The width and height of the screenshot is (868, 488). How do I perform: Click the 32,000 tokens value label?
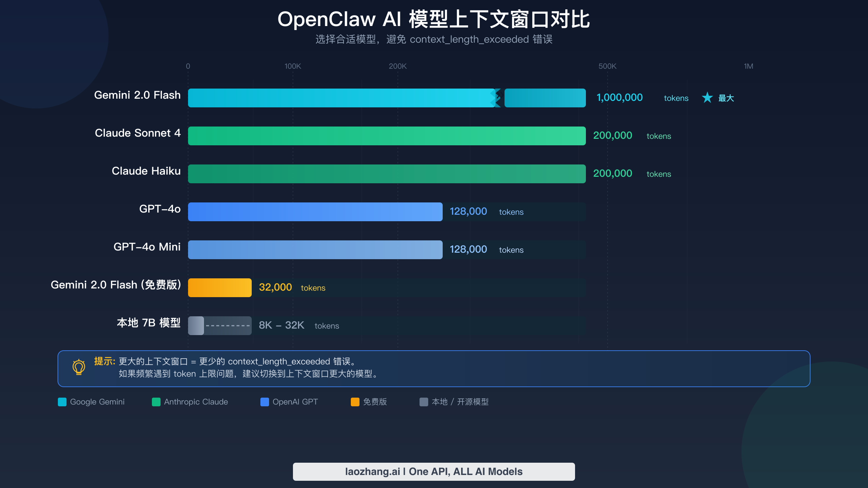(275, 287)
